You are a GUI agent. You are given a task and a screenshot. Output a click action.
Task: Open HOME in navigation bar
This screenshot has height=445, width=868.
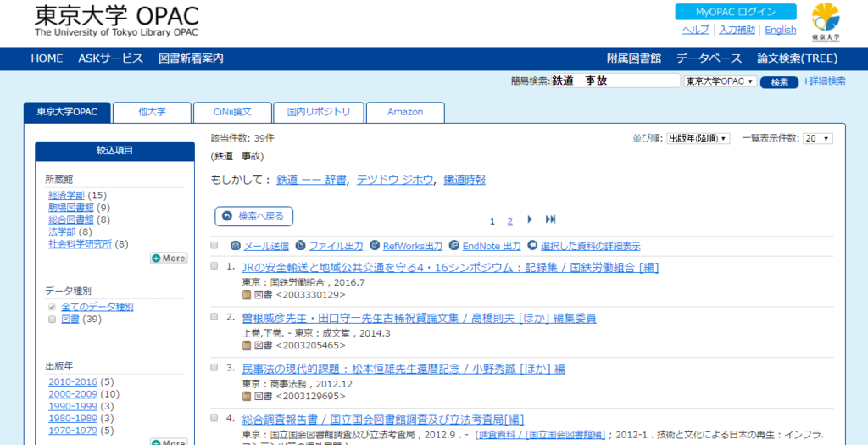[47, 58]
